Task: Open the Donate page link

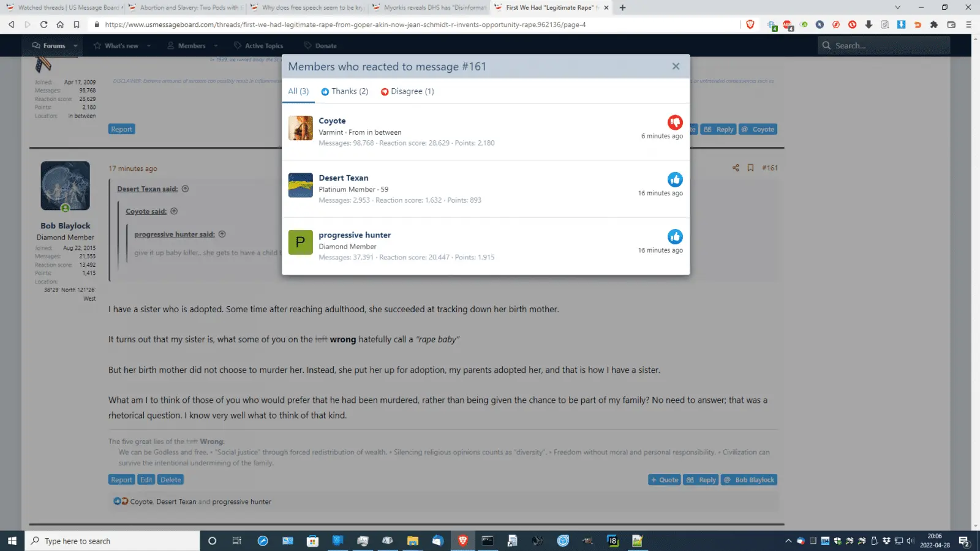Action: (320, 46)
